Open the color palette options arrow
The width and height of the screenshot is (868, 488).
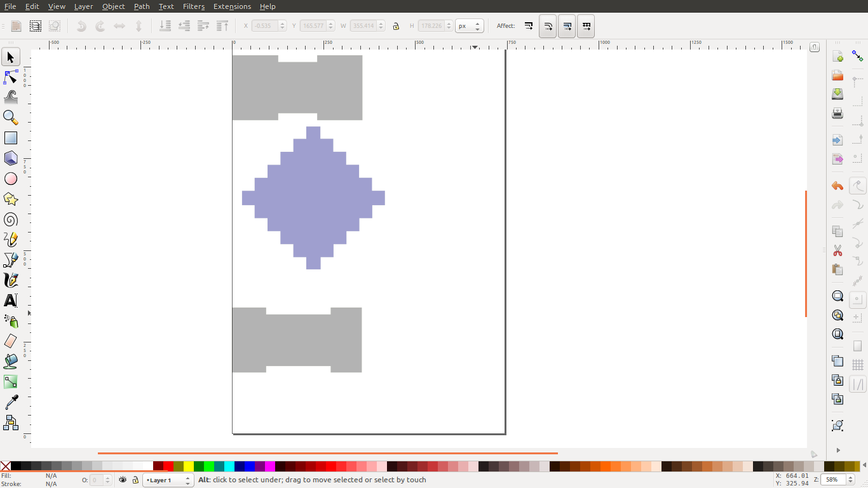click(x=863, y=466)
